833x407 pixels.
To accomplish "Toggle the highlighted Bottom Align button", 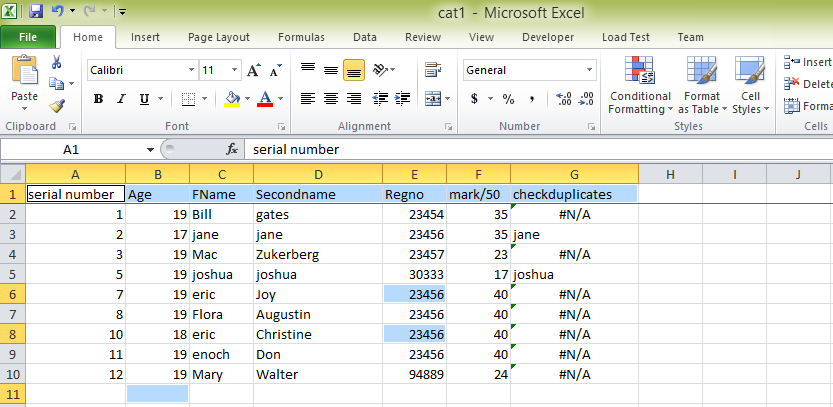I will (354, 70).
